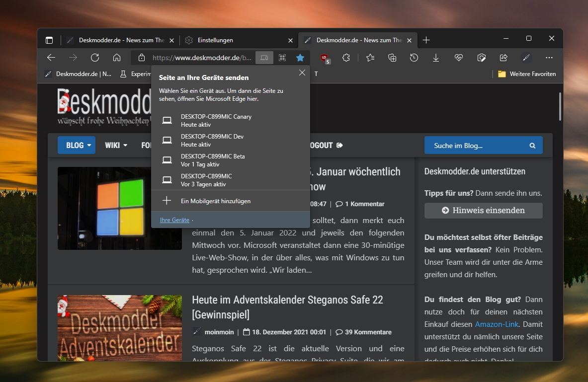Viewport: 588px width, 382px height.
Task: Switch to the Einstellungen tab
Action: [x=239, y=40]
